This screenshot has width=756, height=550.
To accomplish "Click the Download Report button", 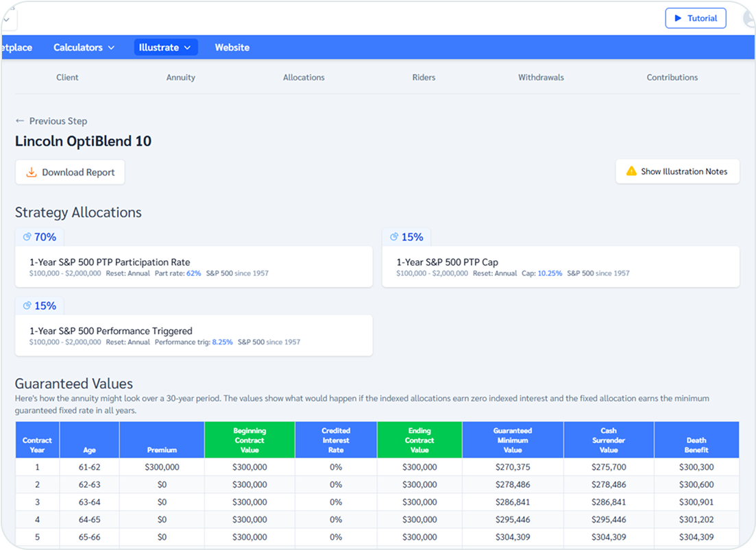I will click(x=70, y=172).
